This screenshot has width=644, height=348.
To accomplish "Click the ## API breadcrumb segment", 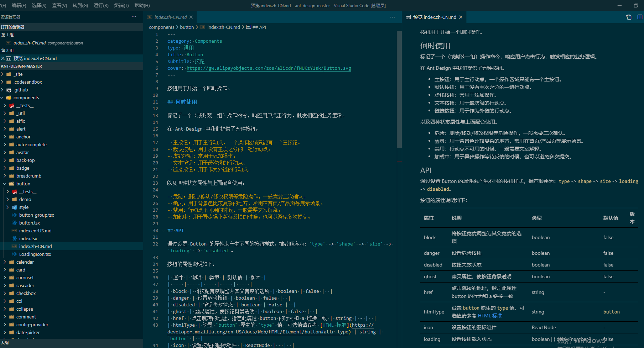I will point(259,27).
